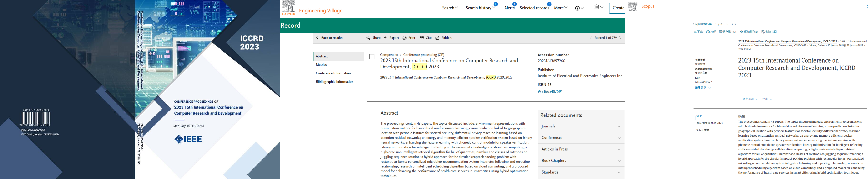868x179 pixels.
Task: Open the More dropdown menu
Action: click(x=561, y=8)
